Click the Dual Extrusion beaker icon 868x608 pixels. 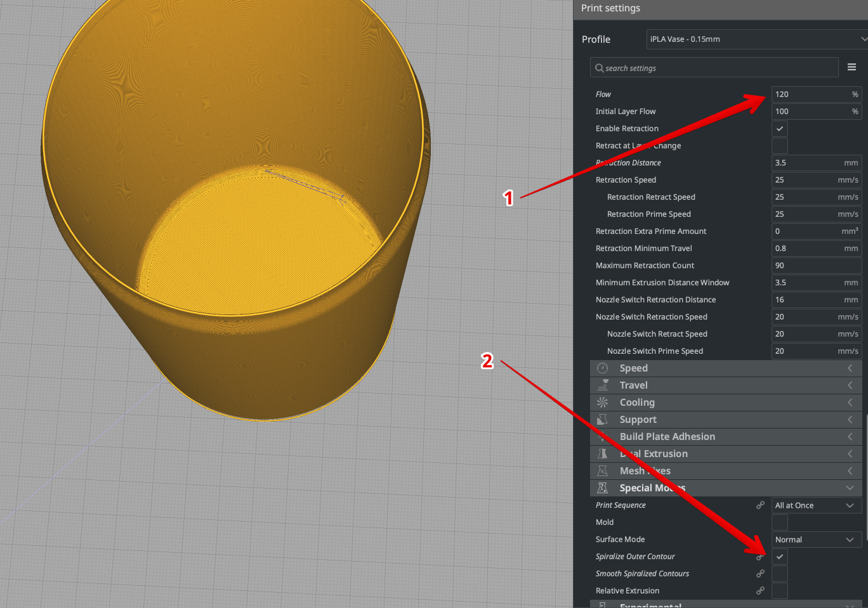602,453
